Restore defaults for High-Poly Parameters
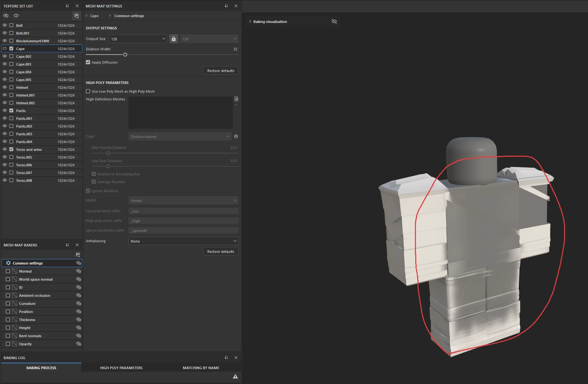 pos(221,251)
